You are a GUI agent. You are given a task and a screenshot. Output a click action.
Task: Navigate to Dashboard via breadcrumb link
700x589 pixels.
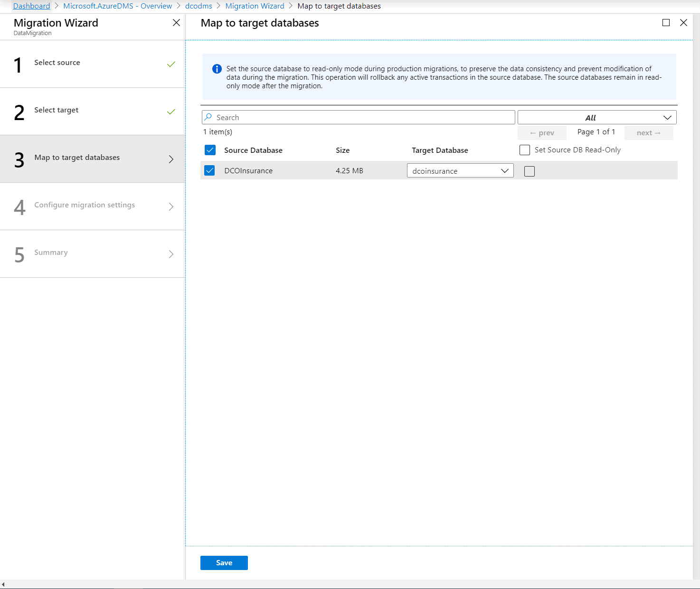[x=31, y=6]
